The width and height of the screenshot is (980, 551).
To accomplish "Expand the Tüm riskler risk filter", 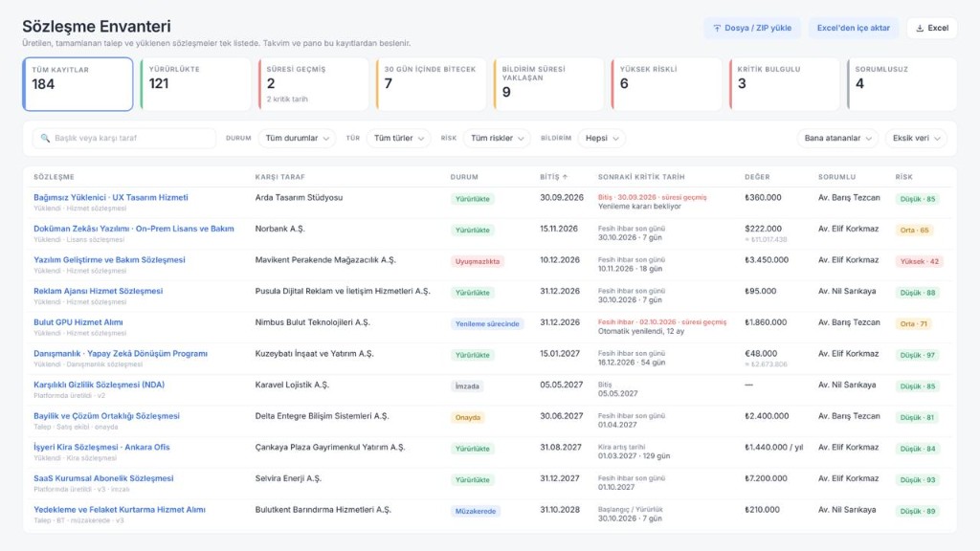I will 497,138.
